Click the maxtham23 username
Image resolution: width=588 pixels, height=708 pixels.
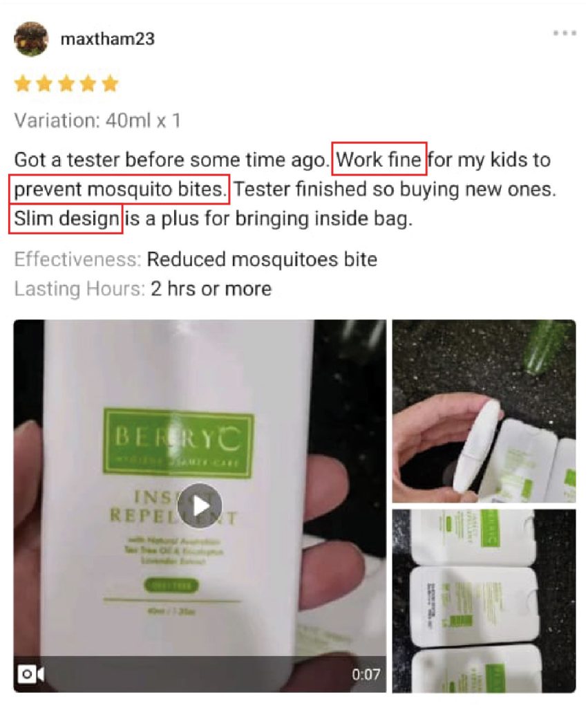107,39
